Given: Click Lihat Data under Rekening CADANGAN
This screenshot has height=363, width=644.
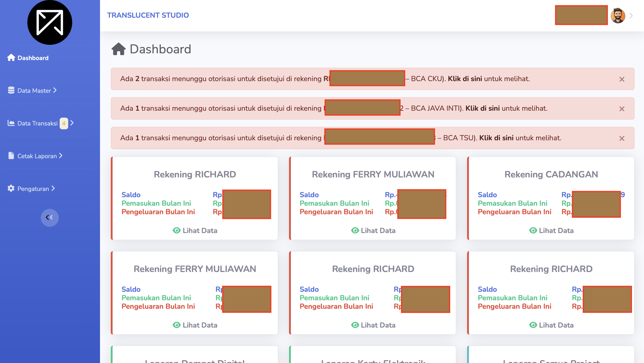Looking at the screenshot, I should coord(551,231).
